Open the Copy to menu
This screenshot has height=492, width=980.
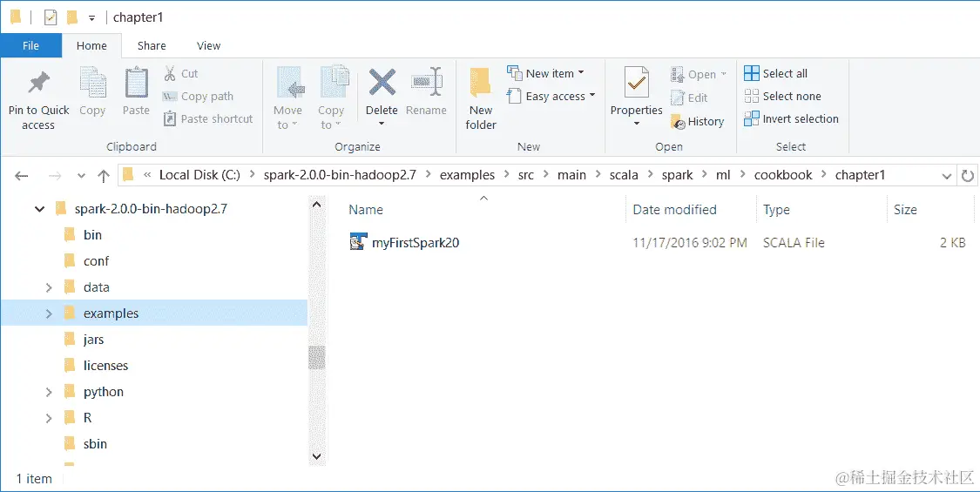(331, 98)
